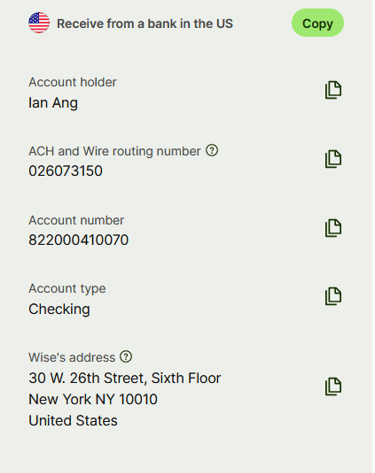Click the New York NY 10010 line

tap(93, 399)
